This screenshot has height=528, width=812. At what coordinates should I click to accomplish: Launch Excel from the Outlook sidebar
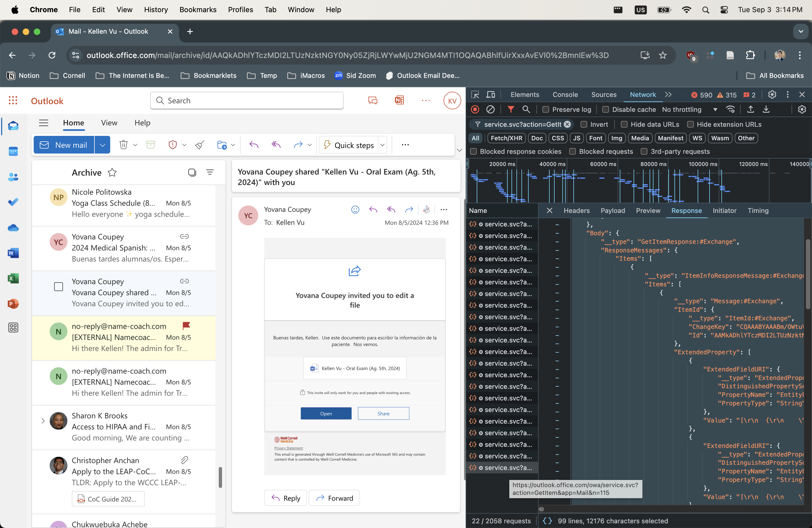(13, 278)
